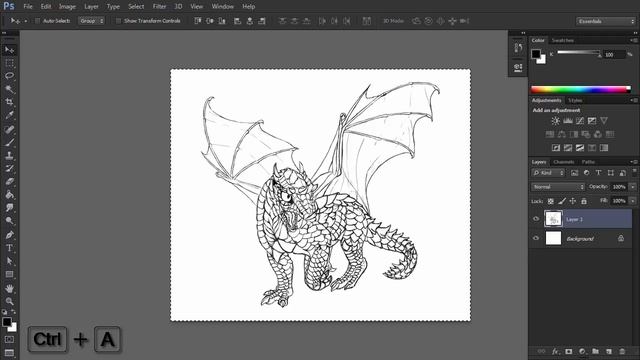Pick a color from spectrum ramp
The height and width of the screenshot is (360, 640).
[580, 89]
